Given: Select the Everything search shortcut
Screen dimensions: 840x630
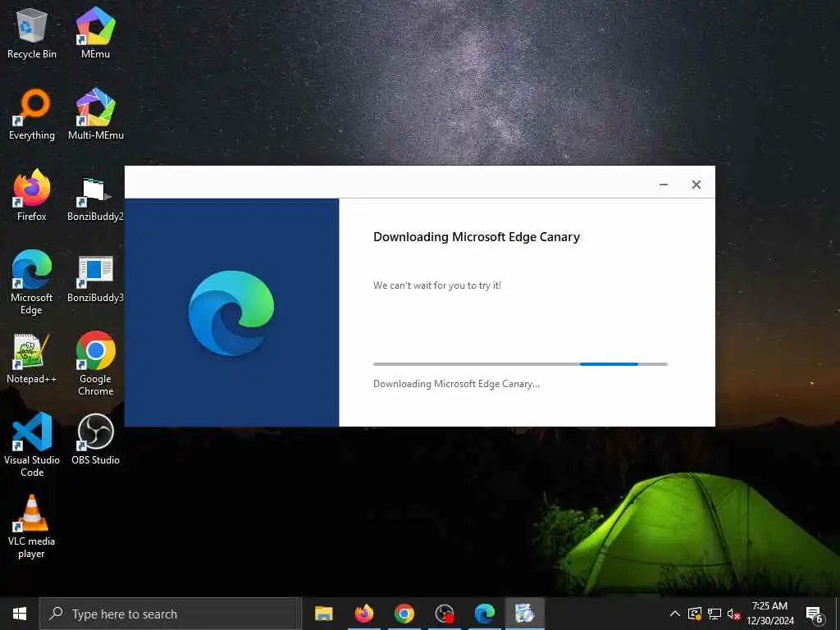Looking at the screenshot, I should (32, 115).
